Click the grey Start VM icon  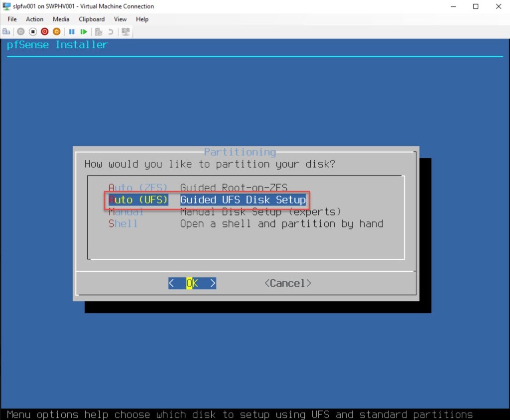20,31
